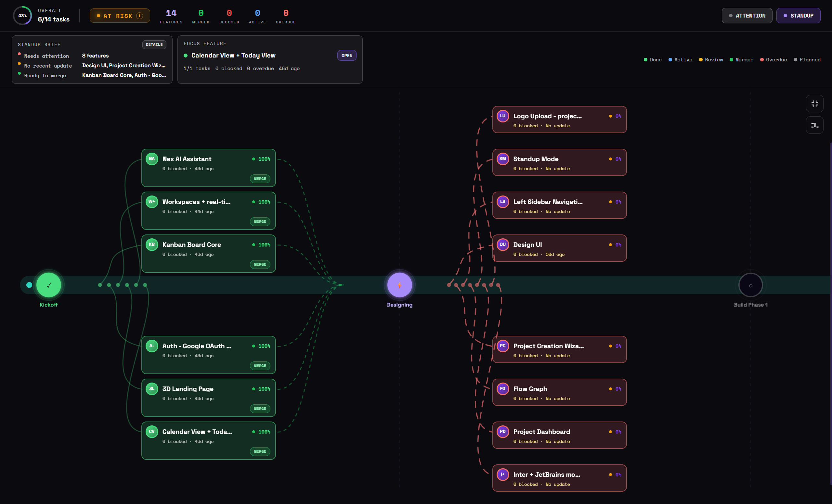Click the Calendar View + Today View title
This screenshot has height=504, width=832.
pos(233,55)
